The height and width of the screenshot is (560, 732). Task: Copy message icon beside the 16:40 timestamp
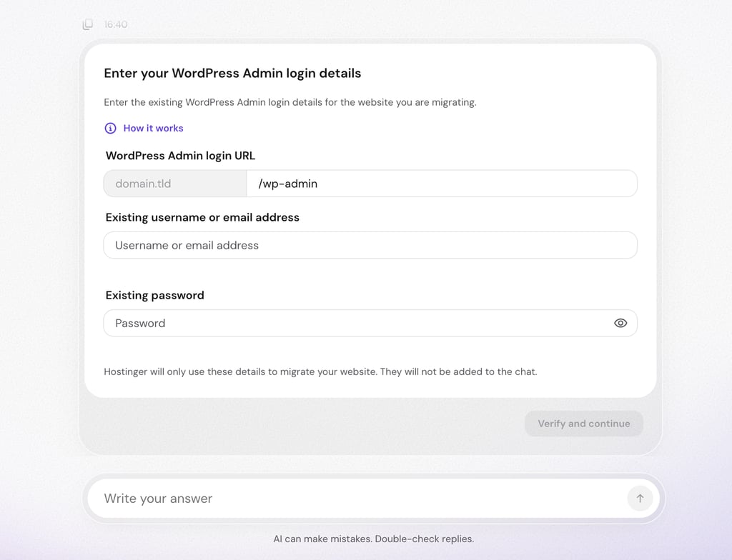88,24
